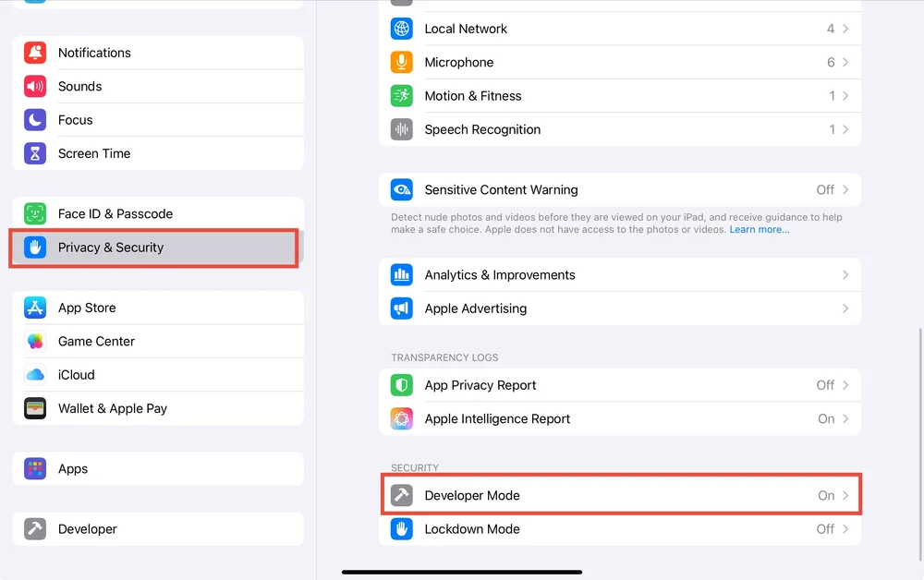
Task: Tap the Speech Recognition label text
Action: pos(482,129)
